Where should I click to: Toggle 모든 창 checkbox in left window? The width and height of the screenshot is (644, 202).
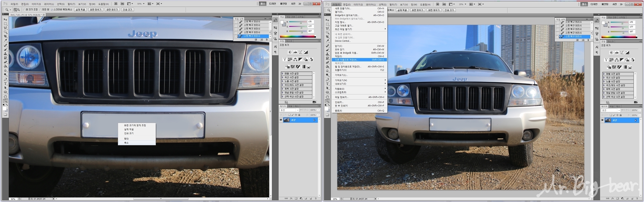coord(41,10)
